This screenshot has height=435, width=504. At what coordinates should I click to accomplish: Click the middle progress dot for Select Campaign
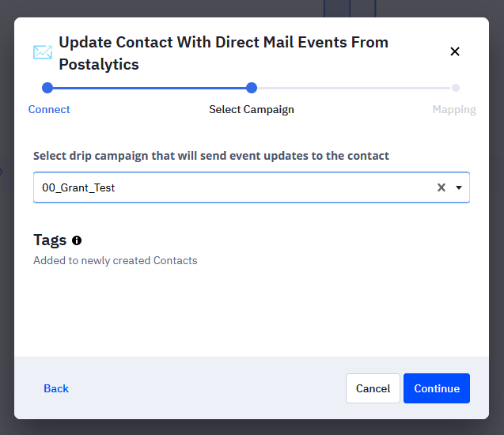tap(252, 88)
